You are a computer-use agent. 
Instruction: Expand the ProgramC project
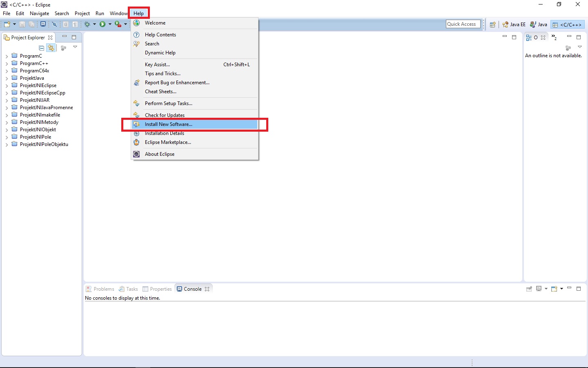coord(7,56)
